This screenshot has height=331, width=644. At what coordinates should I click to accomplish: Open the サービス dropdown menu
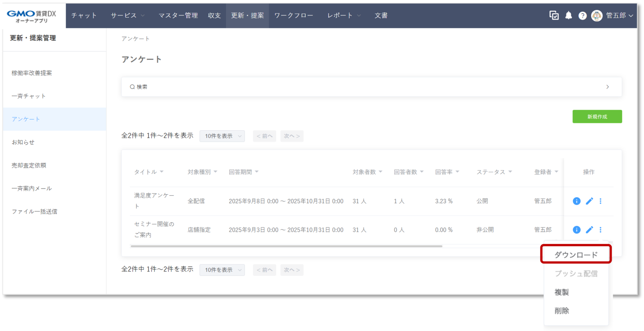click(x=126, y=15)
